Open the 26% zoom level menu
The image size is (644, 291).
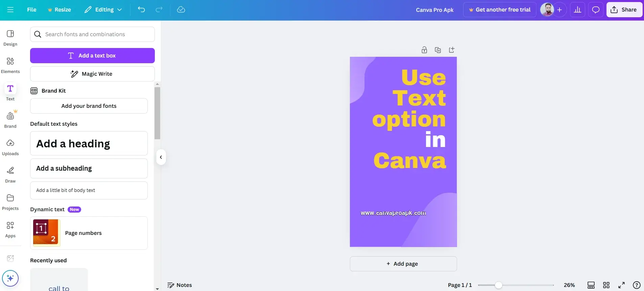pos(569,285)
